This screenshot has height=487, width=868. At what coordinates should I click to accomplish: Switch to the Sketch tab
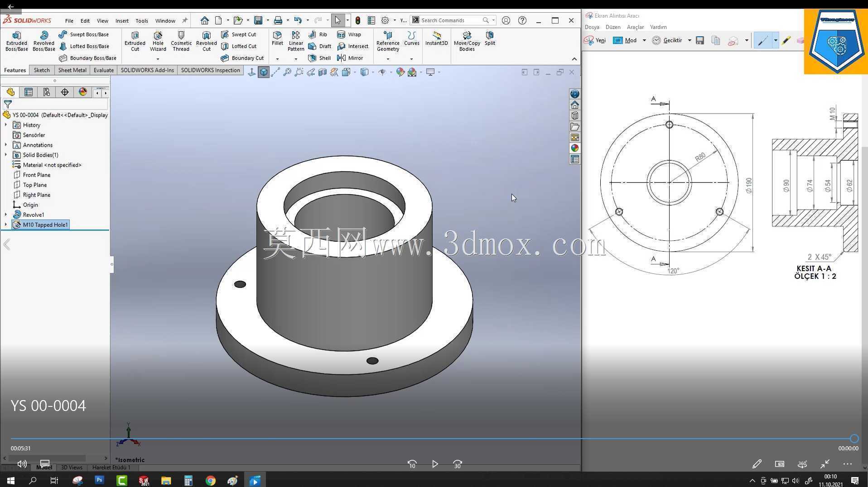(42, 70)
